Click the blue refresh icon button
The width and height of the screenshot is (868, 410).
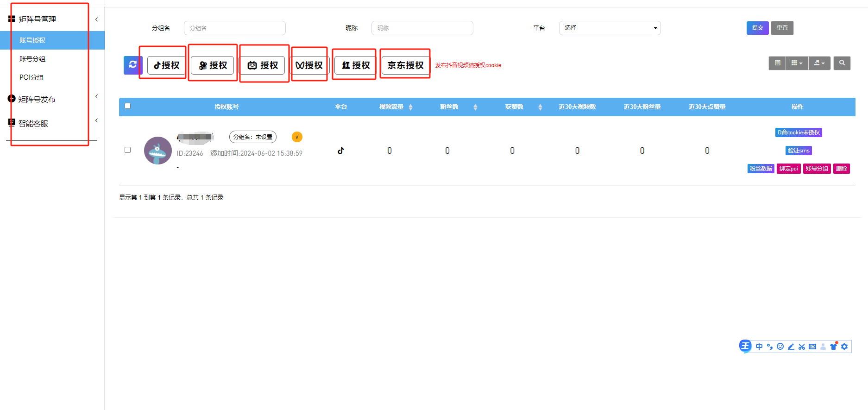(132, 65)
